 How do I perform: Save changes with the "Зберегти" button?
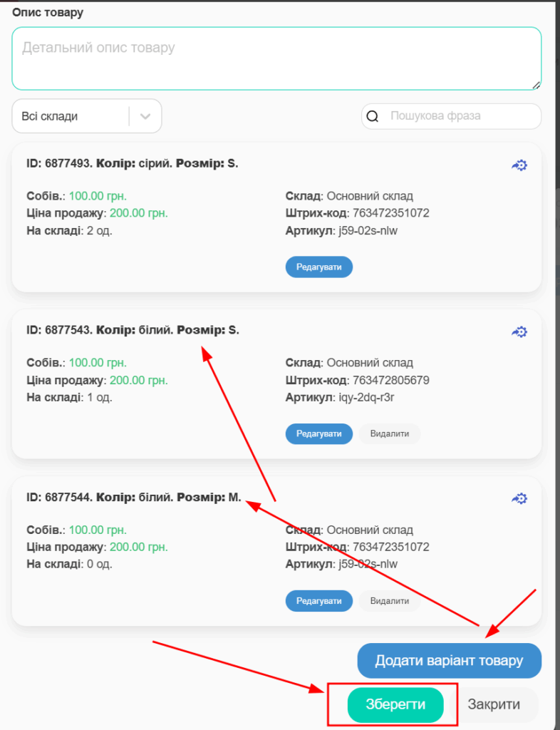(x=395, y=704)
